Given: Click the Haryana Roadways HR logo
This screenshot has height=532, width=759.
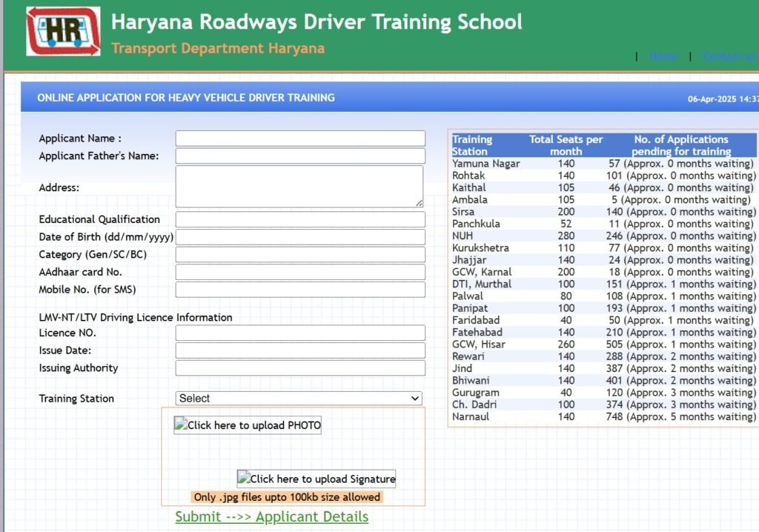Looking at the screenshot, I should point(64,31).
